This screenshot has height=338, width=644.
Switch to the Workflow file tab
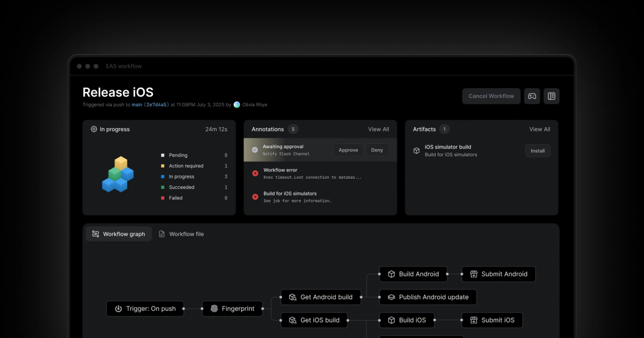(181, 234)
